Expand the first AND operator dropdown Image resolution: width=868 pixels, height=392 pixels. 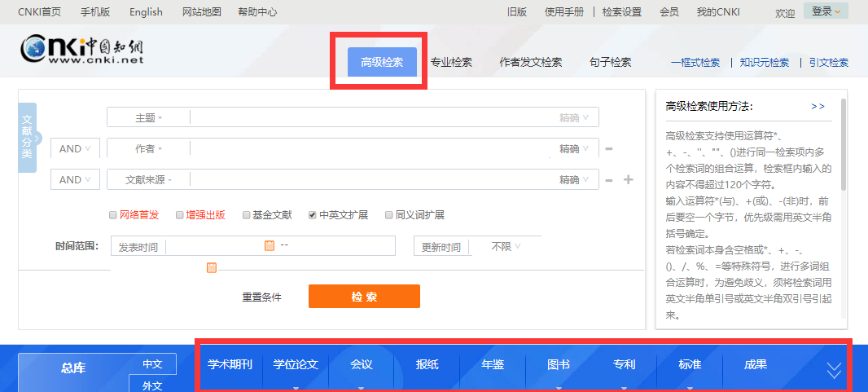tap(75, 149)
